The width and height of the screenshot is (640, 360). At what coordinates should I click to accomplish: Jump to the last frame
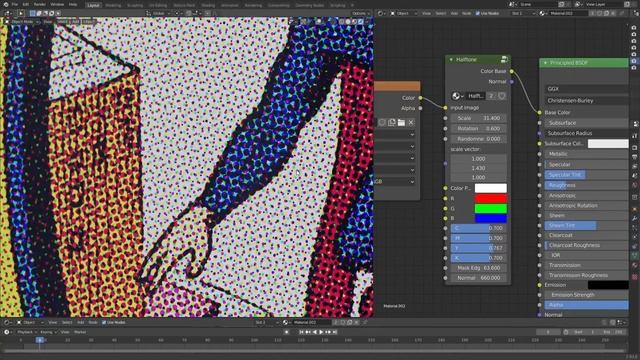pos(334,332)
